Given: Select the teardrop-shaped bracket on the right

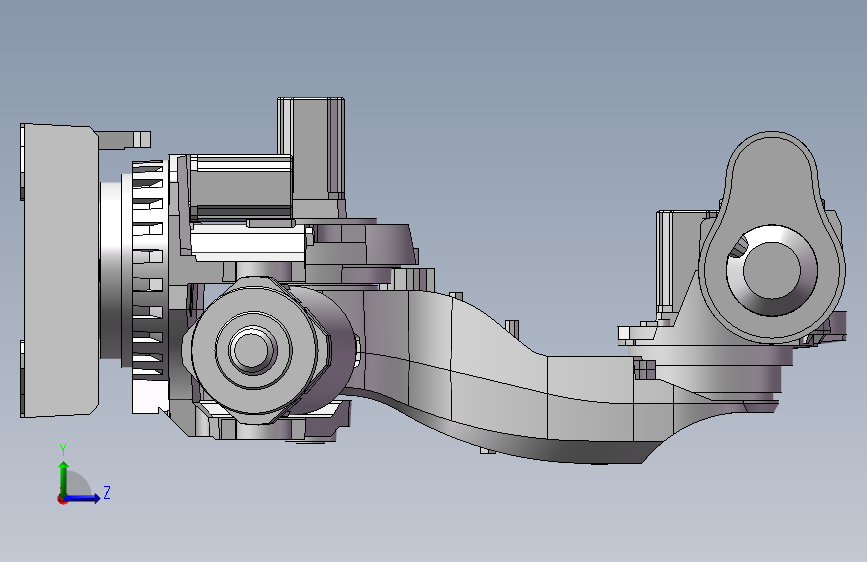Looking at the screenshot, I should [772, 238].
